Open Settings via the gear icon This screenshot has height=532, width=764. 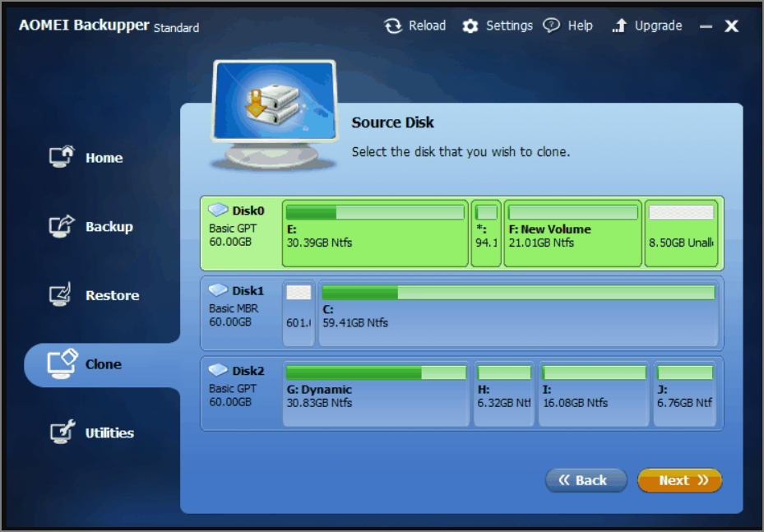470,26
